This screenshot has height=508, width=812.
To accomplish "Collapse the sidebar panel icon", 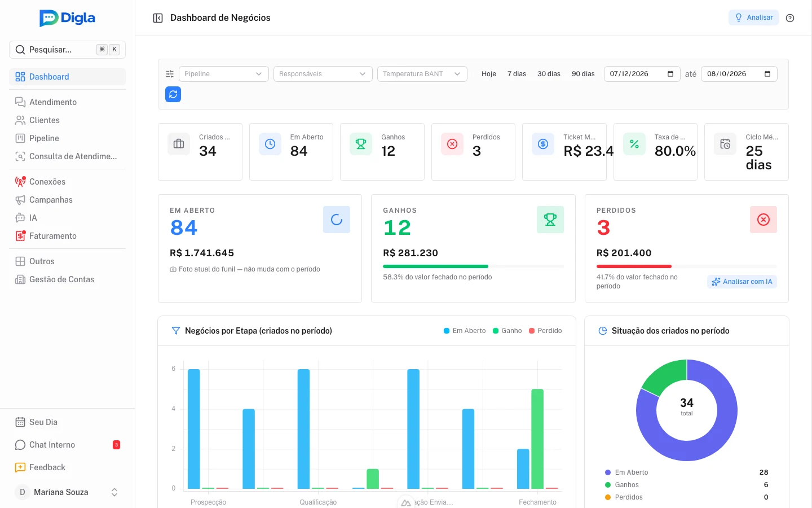I will click(x=158, y=18).
